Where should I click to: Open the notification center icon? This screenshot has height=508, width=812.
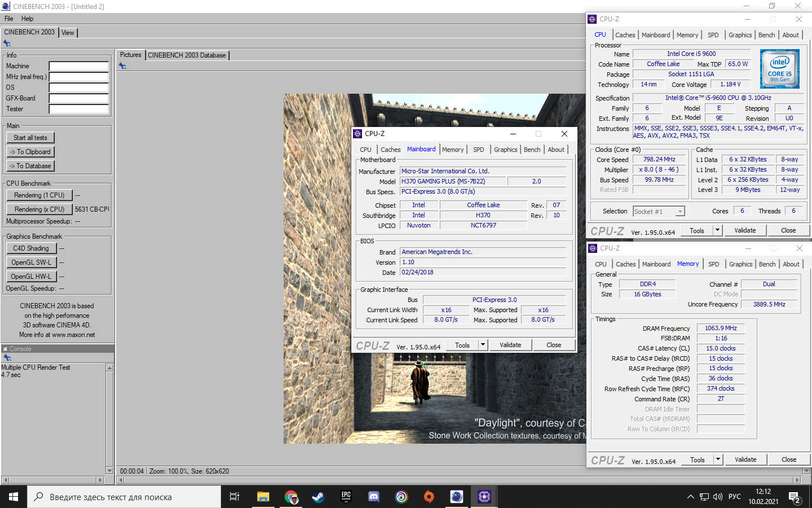pos(795,497)
